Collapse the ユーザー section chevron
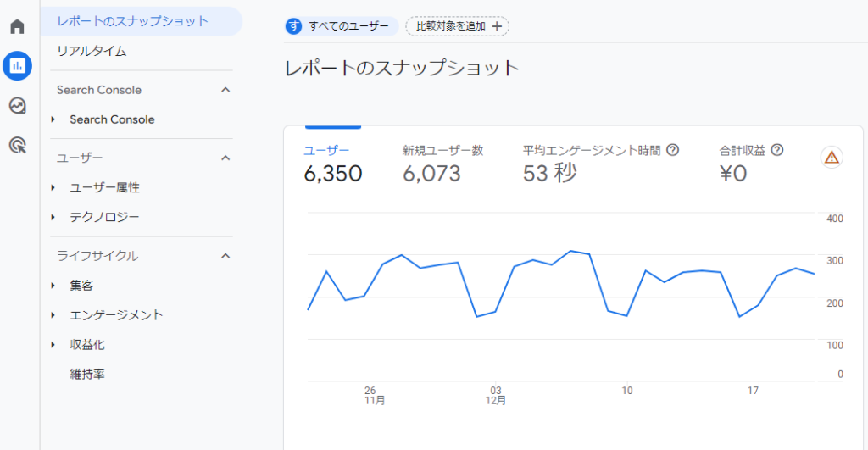Image resolution: width=868 pixels, height=450 pixels. 225,158
